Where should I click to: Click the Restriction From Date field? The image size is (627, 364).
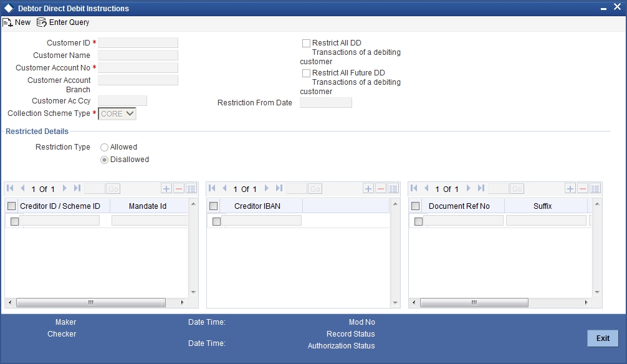click(326, 103)
